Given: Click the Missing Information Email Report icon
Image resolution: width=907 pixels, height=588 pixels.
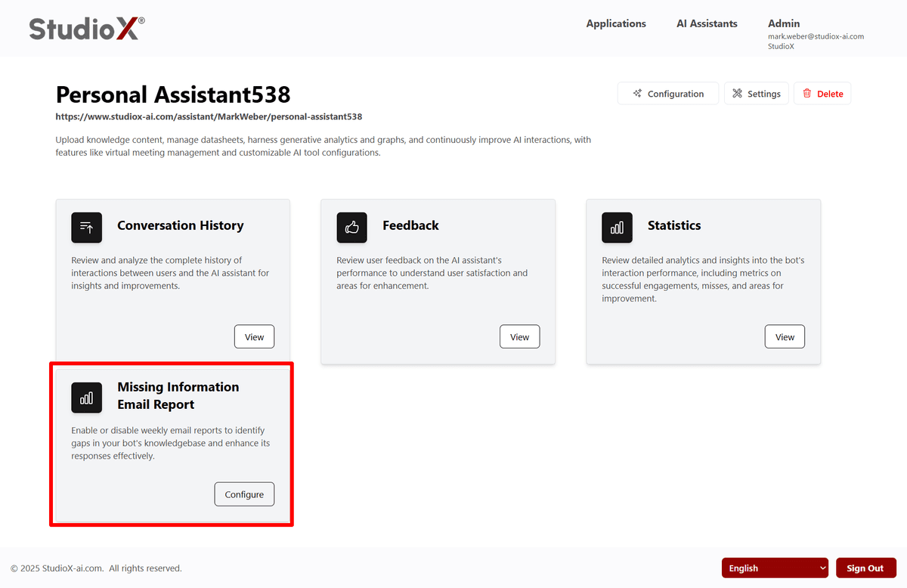Looking at the screenshot, I should (86, 398).
